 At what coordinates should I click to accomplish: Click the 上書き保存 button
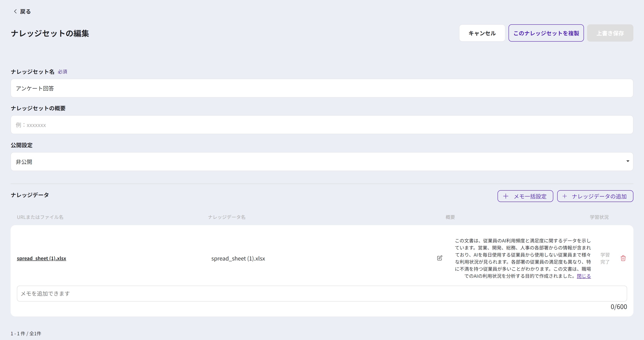tap(610, 33)
